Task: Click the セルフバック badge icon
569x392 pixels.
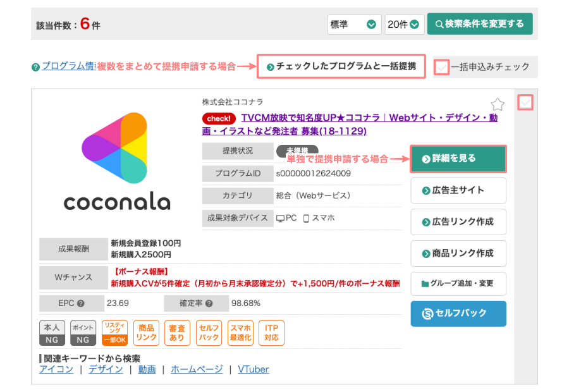Action: coord(209,333)
